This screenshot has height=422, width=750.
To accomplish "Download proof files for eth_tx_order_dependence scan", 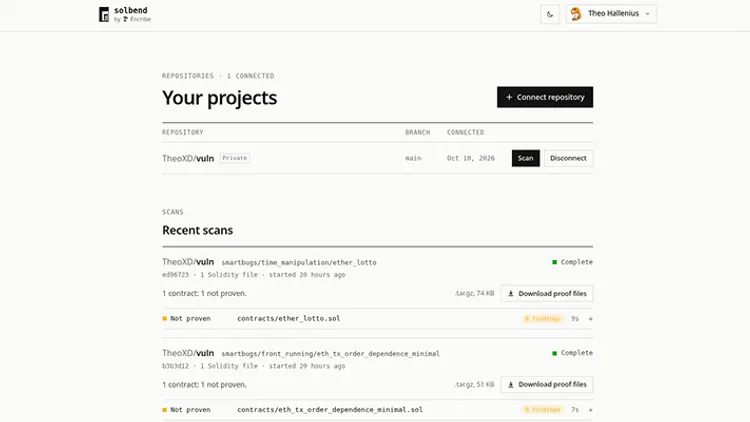I will [x=547, y=385].
